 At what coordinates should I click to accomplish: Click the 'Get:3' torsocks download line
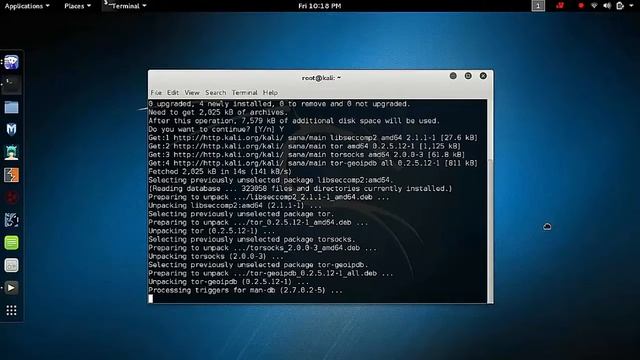tap(307, 155)
